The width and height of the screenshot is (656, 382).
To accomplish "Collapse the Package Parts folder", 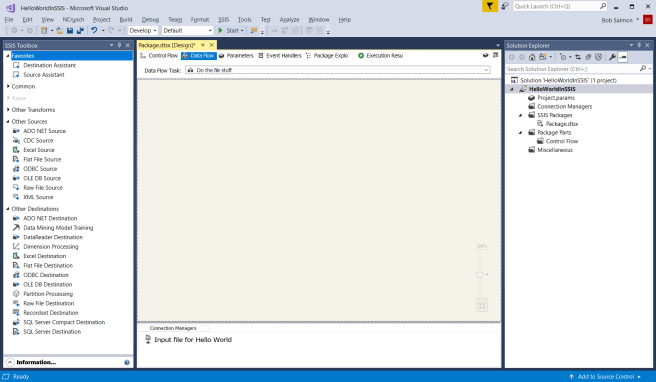I will click(x=520, y=132).
